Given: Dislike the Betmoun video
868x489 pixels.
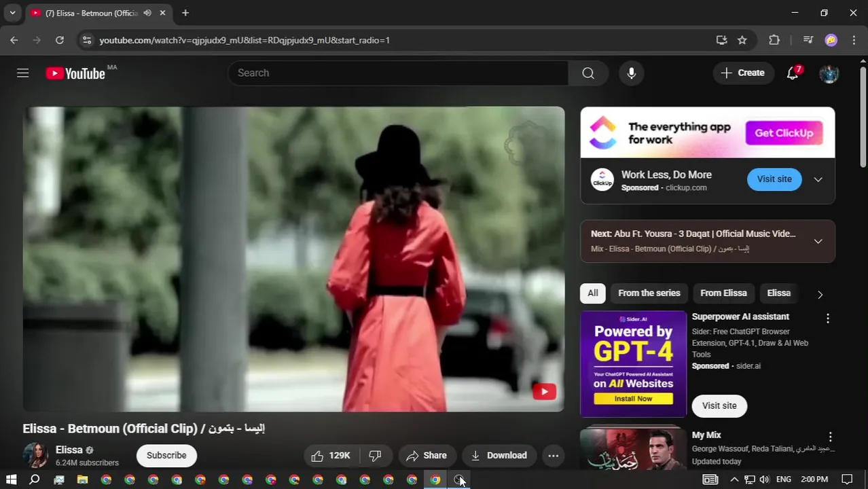Looking at the screenshot, I should point(375,456).
